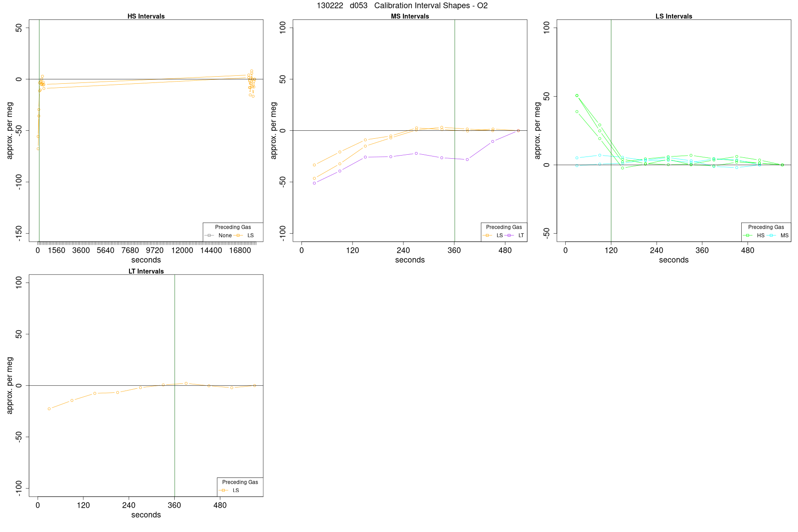Click the gray None marker in HS legend
The image size is (798, 532).
pyautogui.click(x=209, y=235)
